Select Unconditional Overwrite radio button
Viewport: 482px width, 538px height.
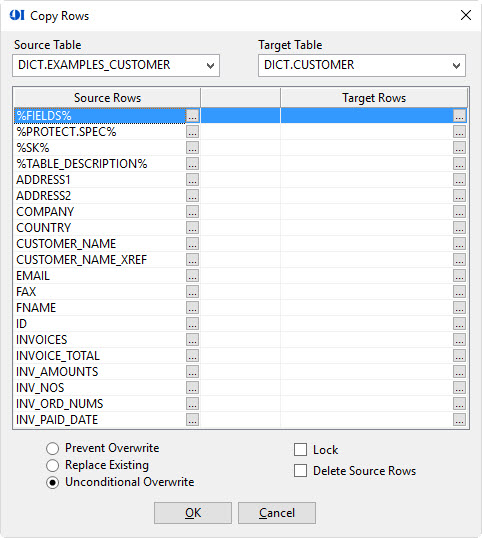(x=52, y=482)
